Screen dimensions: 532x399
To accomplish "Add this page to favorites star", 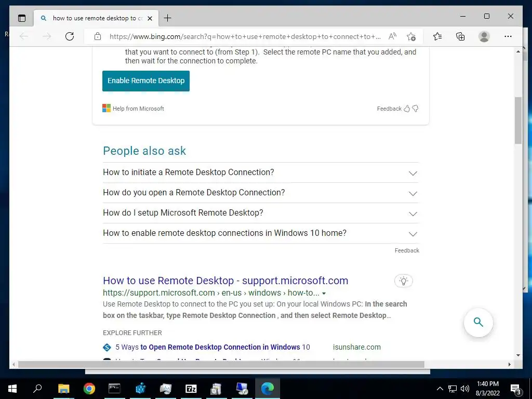I will coord(411,36).
